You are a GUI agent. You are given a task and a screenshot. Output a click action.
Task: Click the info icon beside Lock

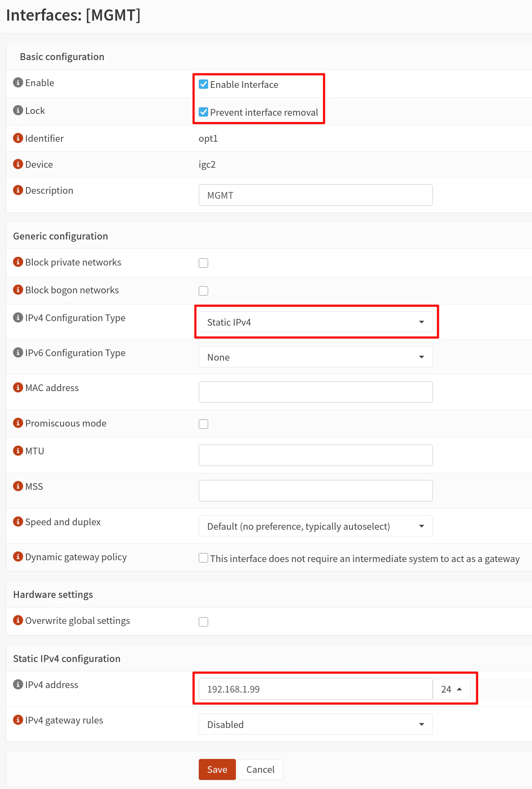18,110
